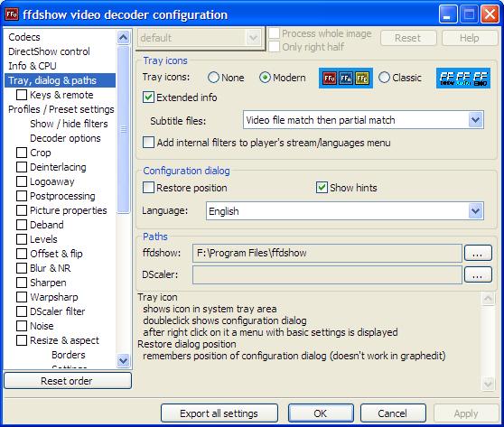Viewport: 504px width, 427px height.
Task: Open the Borders settings page
Action: (x=69, y=355)
